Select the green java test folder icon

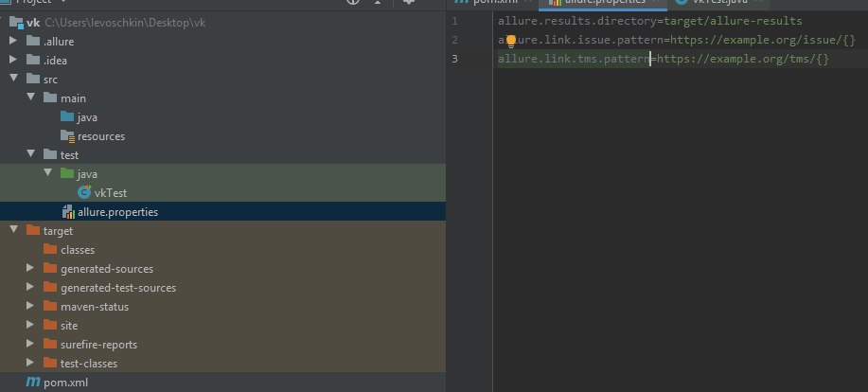pyautogui.click(x=67, y=173)
